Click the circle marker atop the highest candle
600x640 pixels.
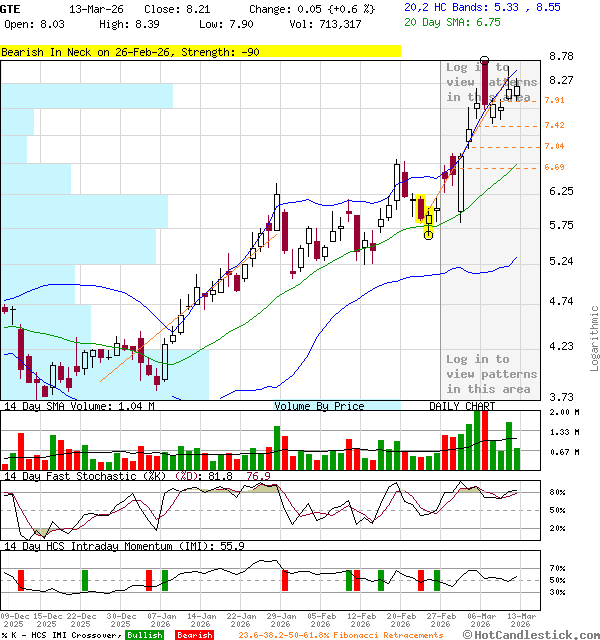pos(485,61)
